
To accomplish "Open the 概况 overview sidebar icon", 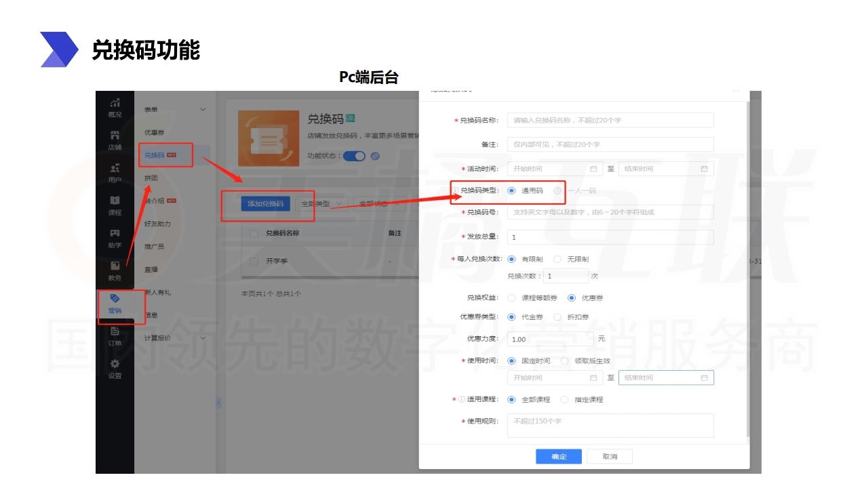I will pos(115,102).
